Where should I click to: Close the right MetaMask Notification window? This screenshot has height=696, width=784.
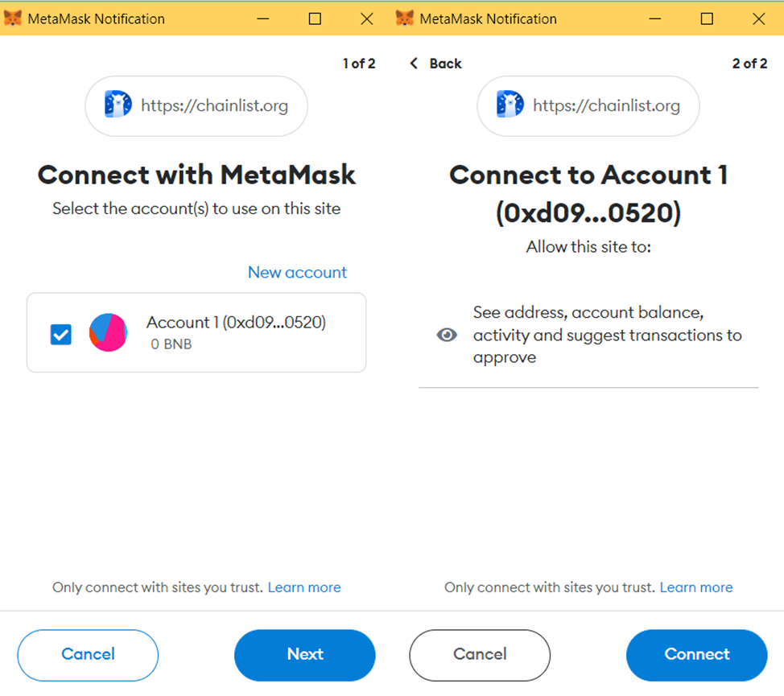[x=758, y=19]
